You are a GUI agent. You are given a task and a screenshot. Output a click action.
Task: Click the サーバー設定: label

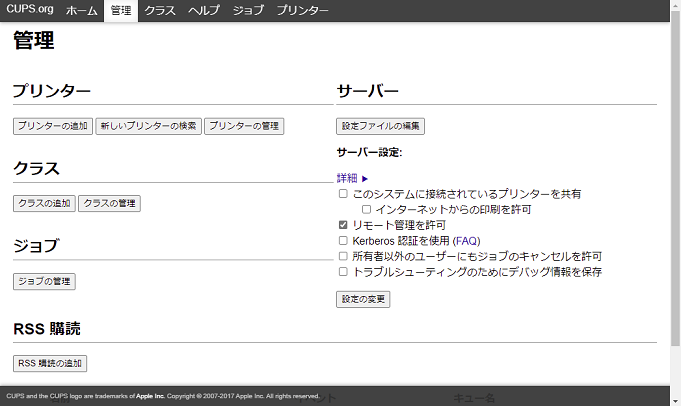pyautogui.click(x=370, y=152)
